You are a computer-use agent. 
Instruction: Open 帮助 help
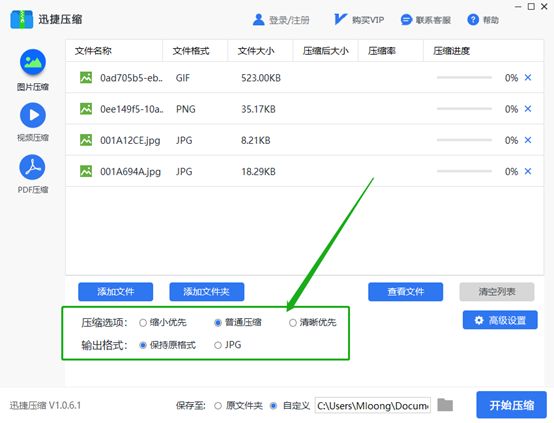pos(491,20)
